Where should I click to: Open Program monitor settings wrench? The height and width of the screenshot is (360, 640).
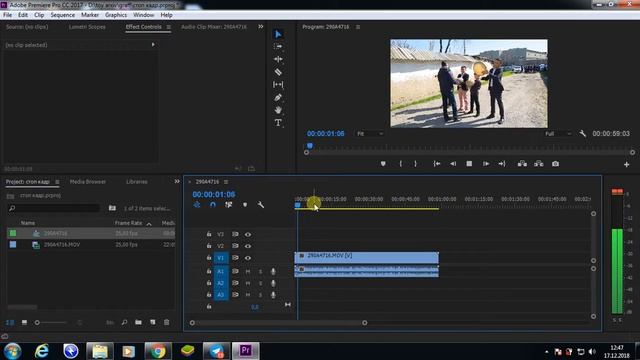click(583, 133)
